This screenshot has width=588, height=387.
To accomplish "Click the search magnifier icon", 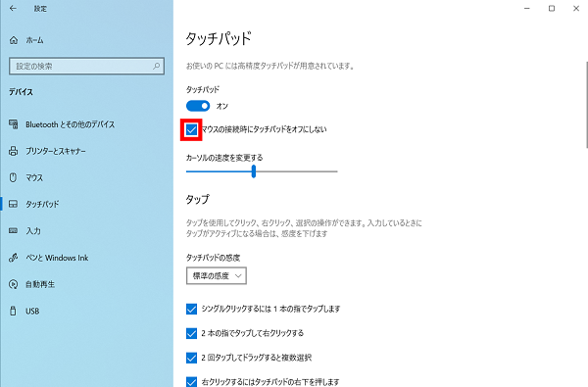I will click(157, 66).
